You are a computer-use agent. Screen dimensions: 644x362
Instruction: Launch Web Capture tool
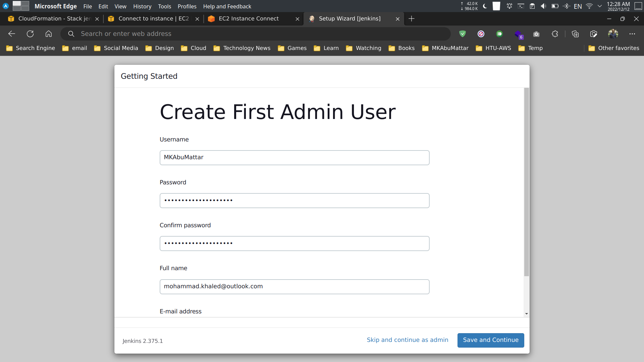tap(593, 34)
